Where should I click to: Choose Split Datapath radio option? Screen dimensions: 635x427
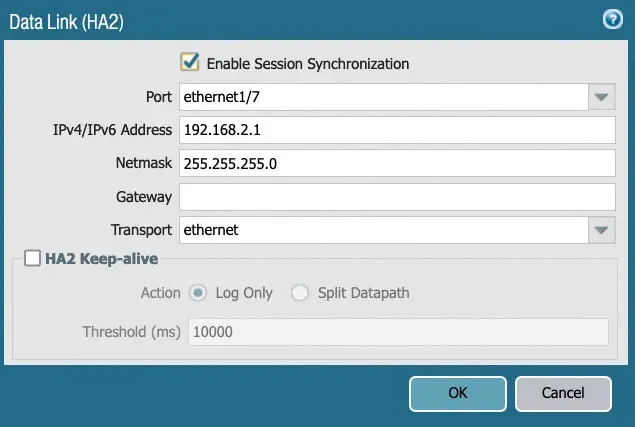click(x=300, y=293)
